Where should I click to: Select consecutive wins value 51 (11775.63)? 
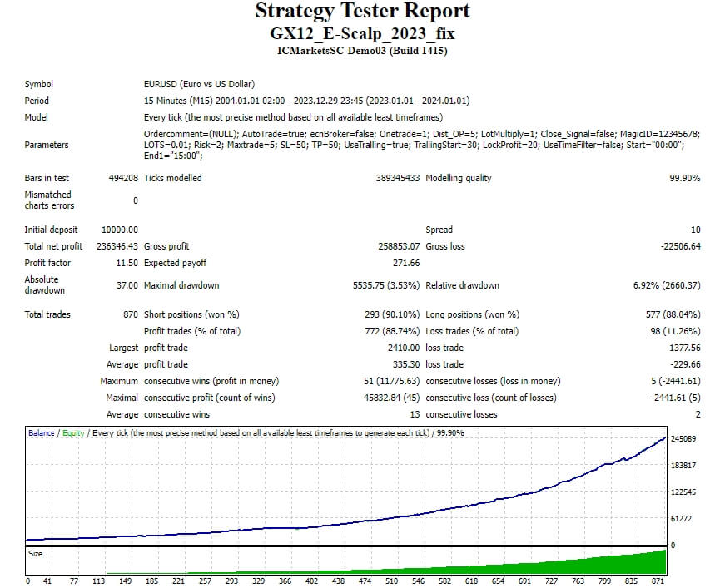coord(392,381)
